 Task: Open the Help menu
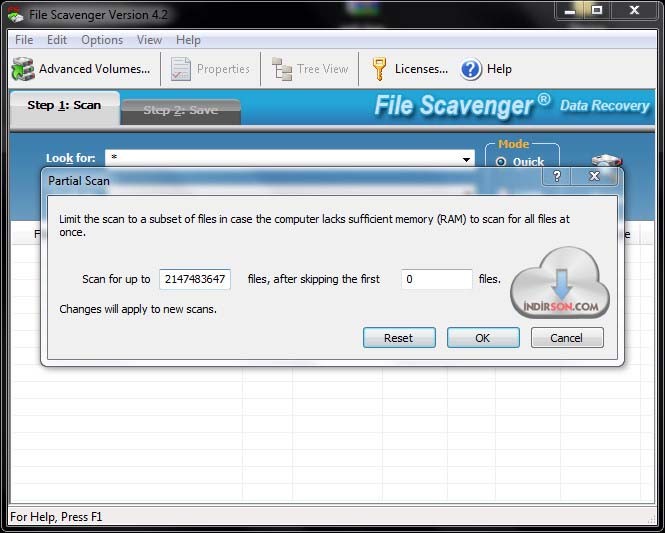coord(188,40)
